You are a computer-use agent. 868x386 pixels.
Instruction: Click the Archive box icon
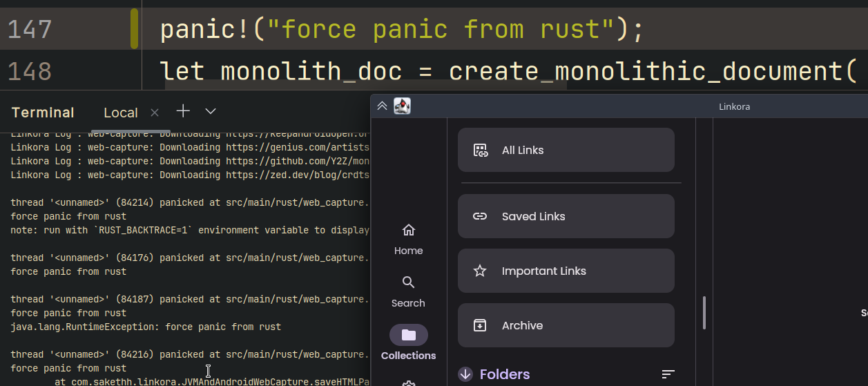pos(480,325)
